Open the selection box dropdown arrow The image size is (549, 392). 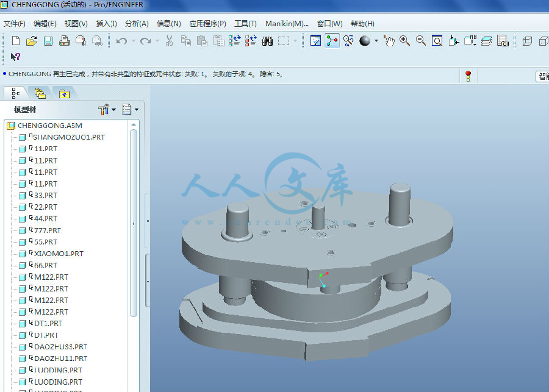pos(295,41)
